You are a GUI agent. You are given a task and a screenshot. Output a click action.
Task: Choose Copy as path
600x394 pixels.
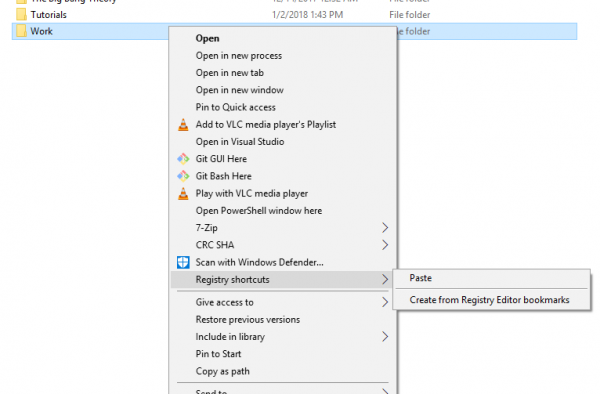point(282,371)
